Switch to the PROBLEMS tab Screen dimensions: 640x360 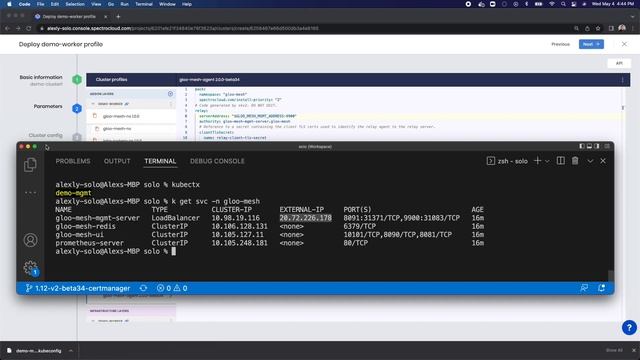(73, 161)
